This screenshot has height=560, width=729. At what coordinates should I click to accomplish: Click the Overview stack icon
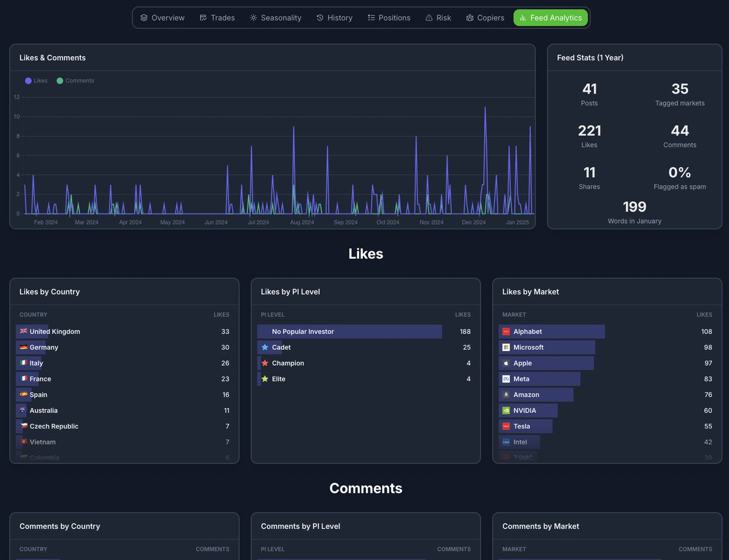[x=145, y=18]
